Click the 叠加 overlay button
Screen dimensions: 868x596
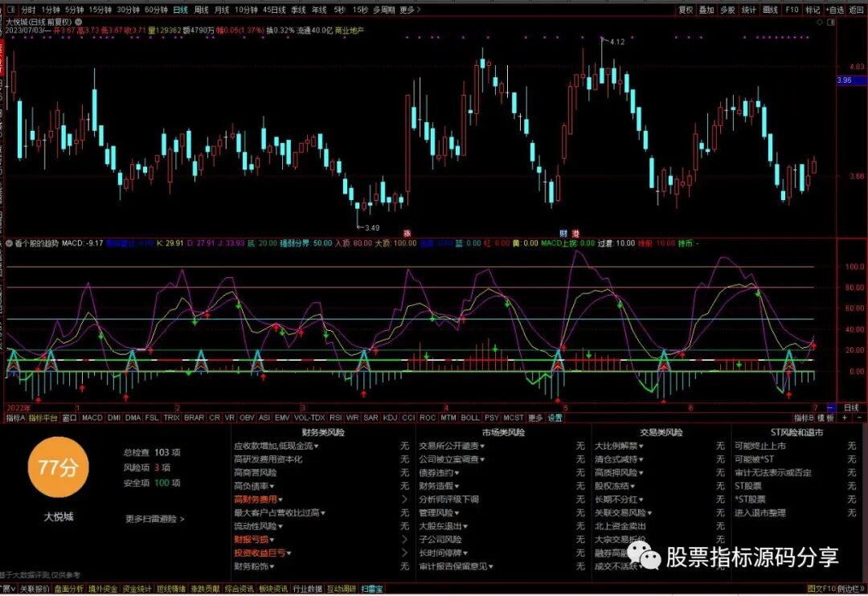tap(706, 10)
